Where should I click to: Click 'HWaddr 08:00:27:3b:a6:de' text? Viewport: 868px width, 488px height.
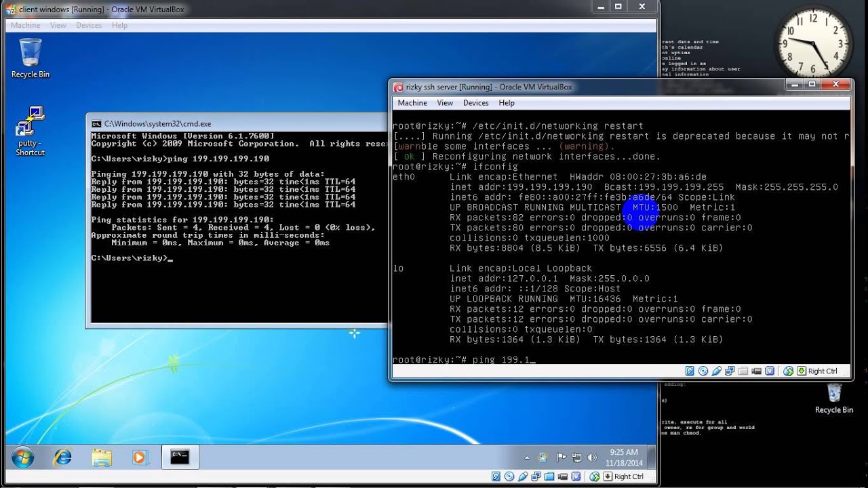point(638,177)
